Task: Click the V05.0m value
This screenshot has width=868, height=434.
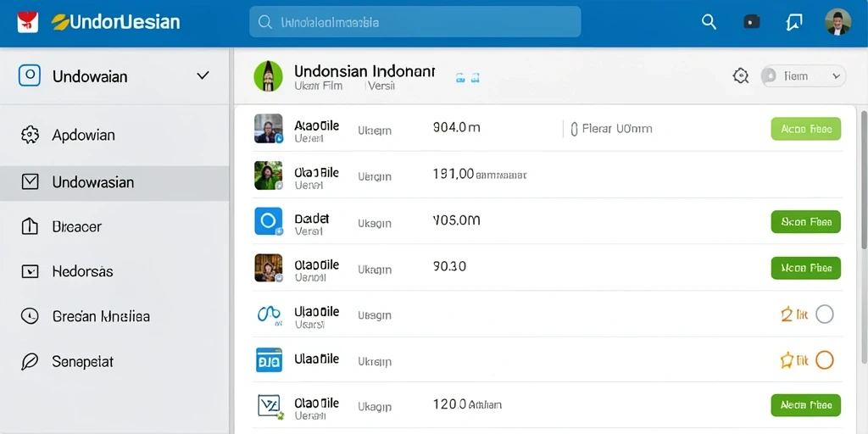Action: 456,220
